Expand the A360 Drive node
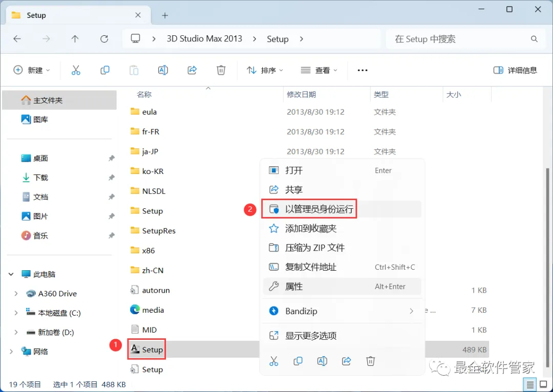553x392 pixels. 16,294
